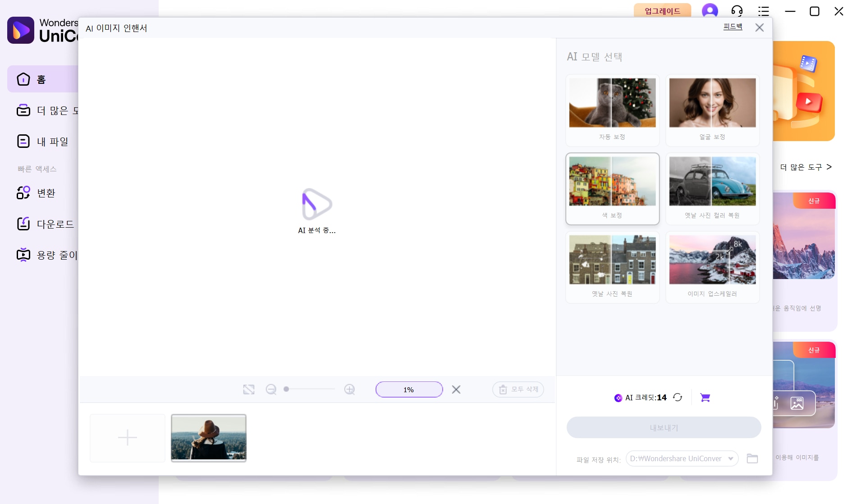Viewport: 852px width, 504px height.
Task: Open the shopping cart to buy credits
Action: pyautogui.click(x=705, y=397)
